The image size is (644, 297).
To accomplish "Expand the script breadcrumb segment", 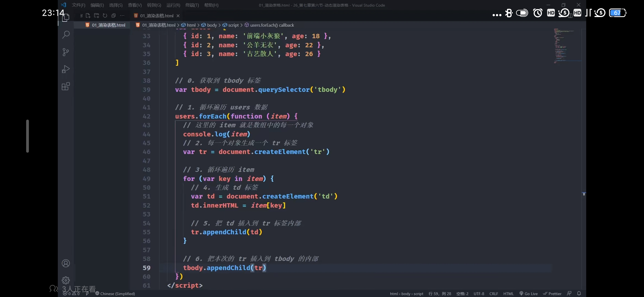I will [x=233, y=25].
